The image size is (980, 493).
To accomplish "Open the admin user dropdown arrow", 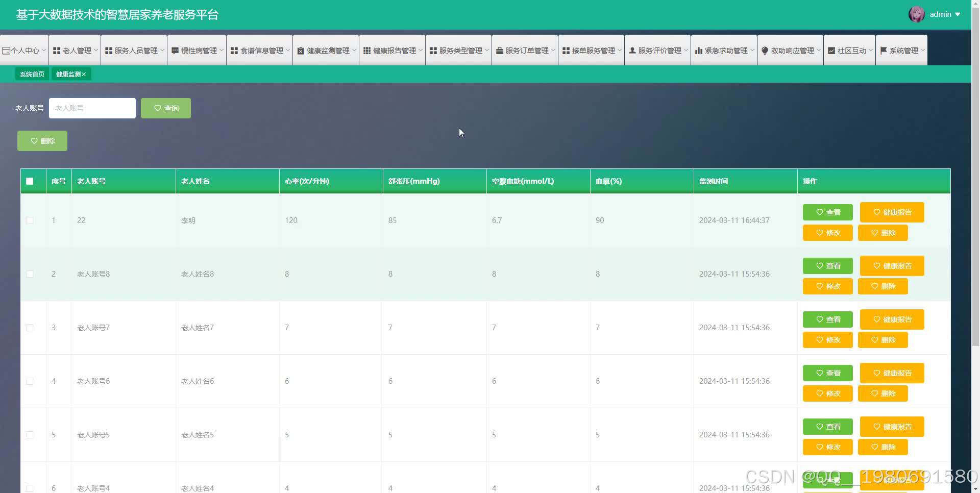I will click(958, 15).
